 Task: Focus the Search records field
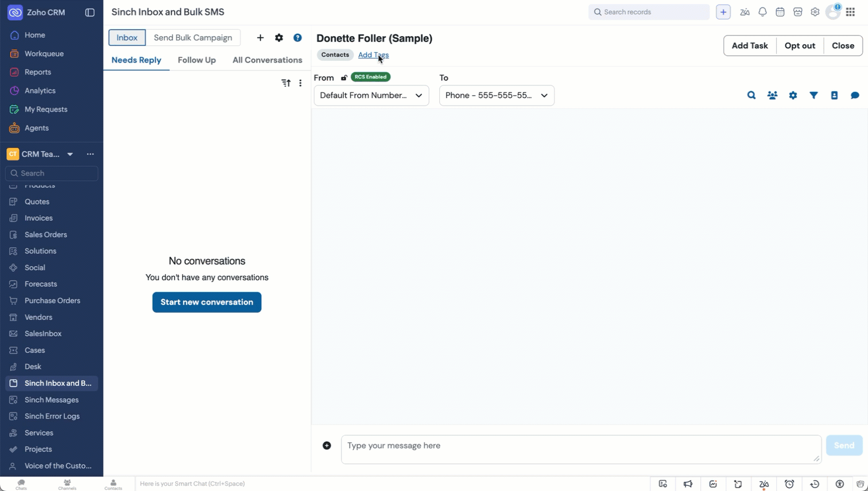click(x=649, y=12)
